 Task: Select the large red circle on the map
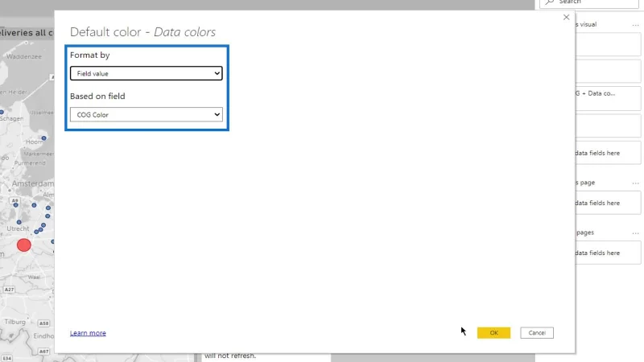click(x=24, y=245)
